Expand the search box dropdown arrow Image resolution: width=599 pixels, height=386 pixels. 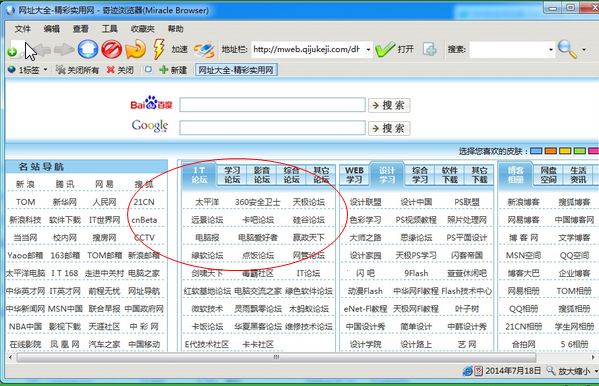click(550, 50)
